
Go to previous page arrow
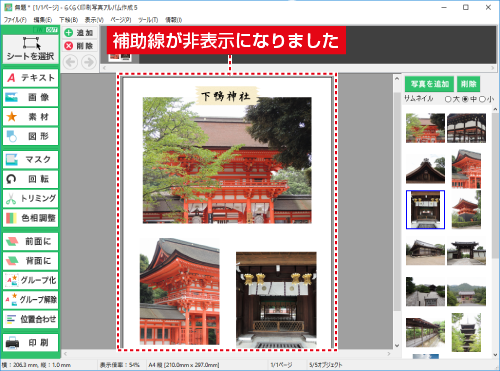coord(70,62)
